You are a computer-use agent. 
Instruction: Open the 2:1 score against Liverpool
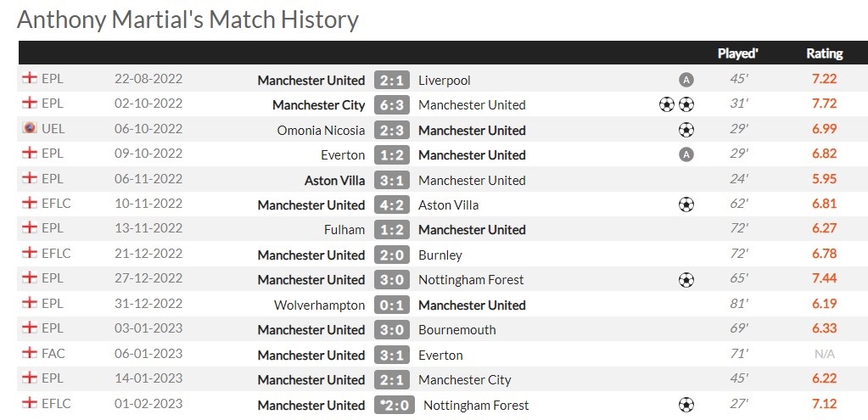[x=392, y=80]
